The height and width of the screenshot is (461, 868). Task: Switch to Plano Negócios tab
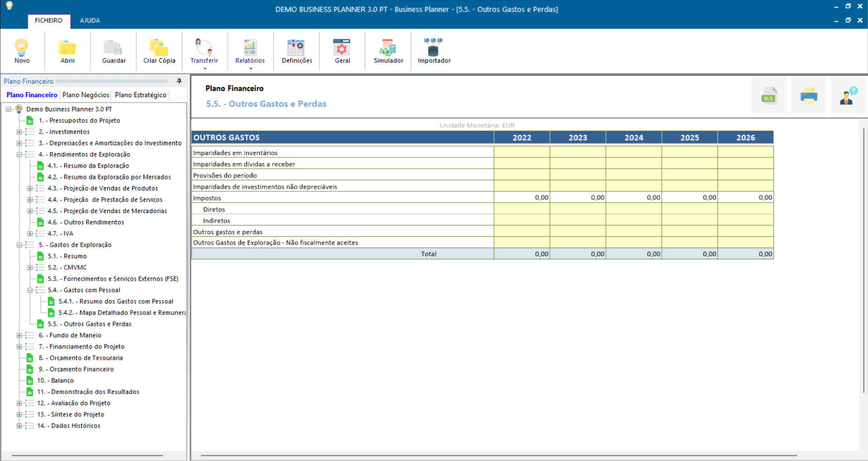(86, 95)
